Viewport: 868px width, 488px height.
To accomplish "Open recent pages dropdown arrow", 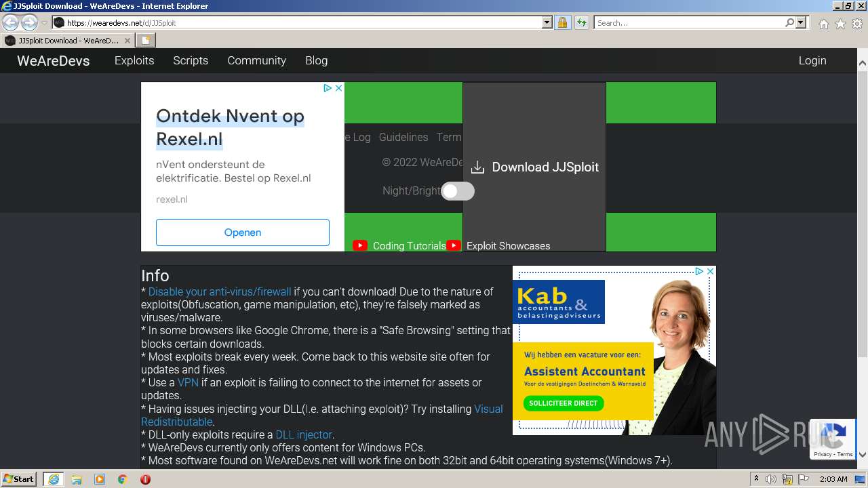I will [x=44, y=22].
